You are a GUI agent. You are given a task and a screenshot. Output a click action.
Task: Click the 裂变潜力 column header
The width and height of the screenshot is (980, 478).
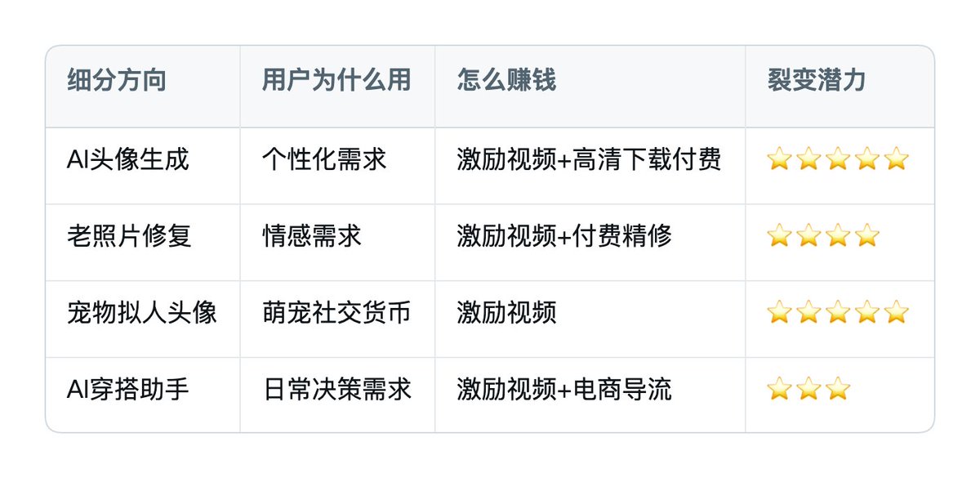[x=817, y=81]
